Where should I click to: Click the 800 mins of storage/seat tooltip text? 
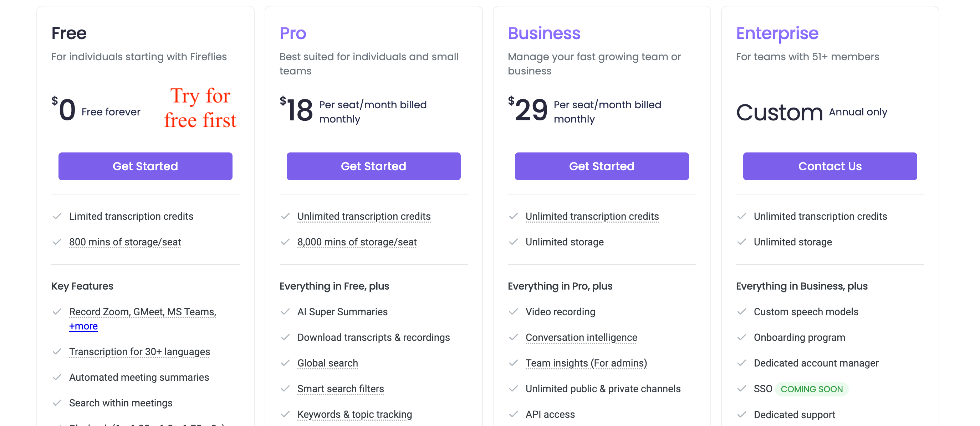(125, 242)
